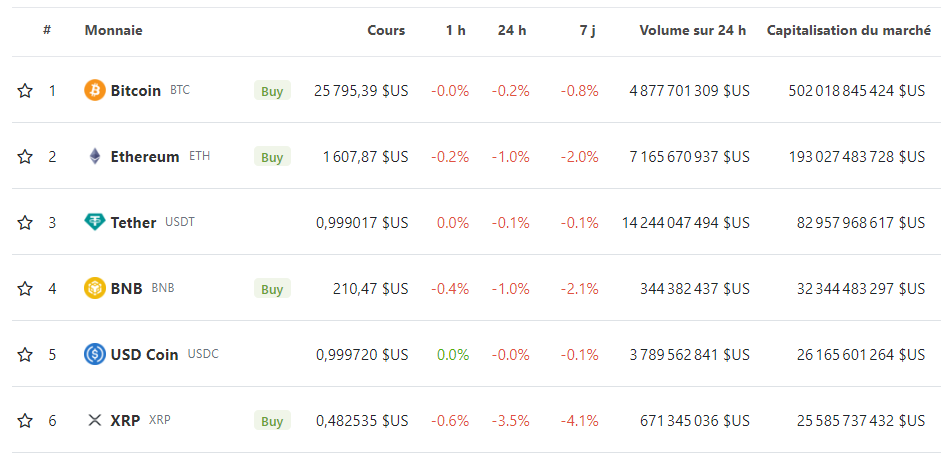Click the Bitcoin logo icon
The width and height of the screenshot is (941, 458).
(95, 91)
